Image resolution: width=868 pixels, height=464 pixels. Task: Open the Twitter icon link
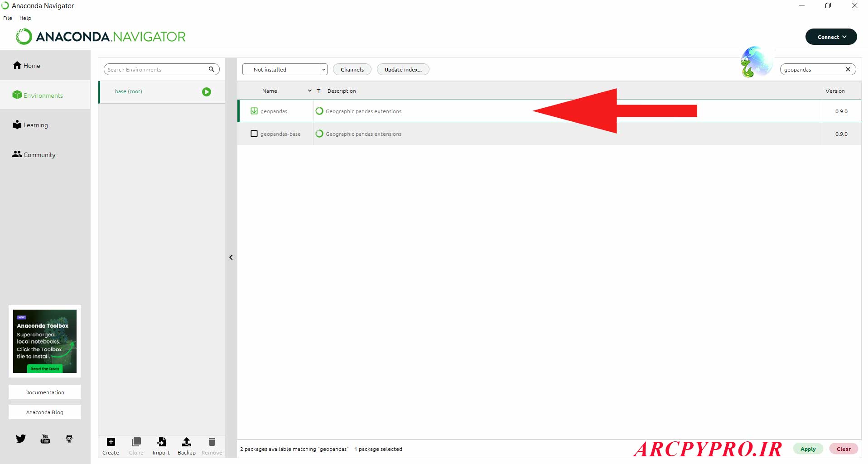point(21,439)
